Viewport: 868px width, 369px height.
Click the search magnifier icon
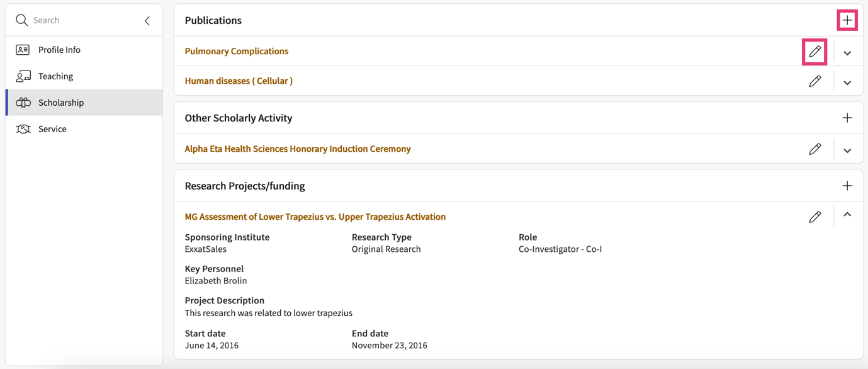pyautogui.click(x=21, y=20)
